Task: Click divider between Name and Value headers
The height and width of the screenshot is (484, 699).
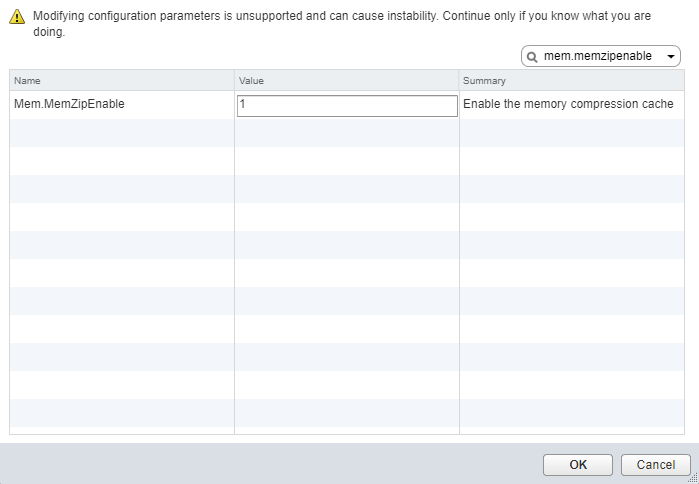Action: coord(234,80)
